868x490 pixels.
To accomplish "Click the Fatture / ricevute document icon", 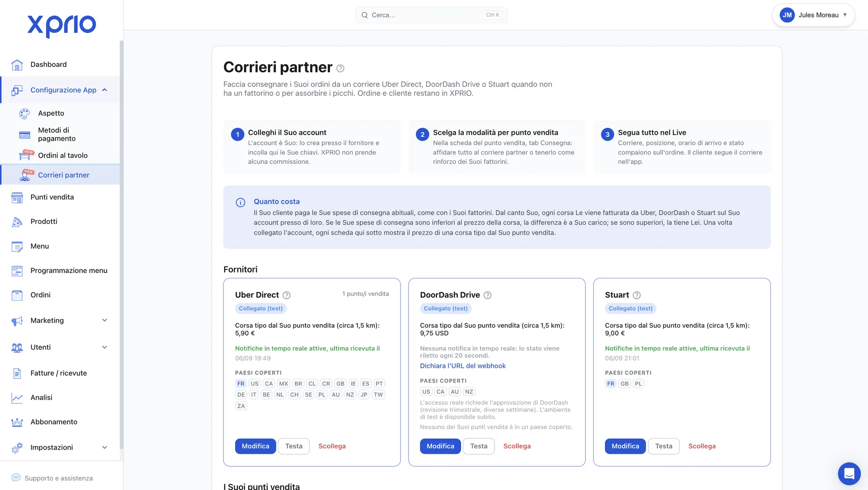I will 17,373.
